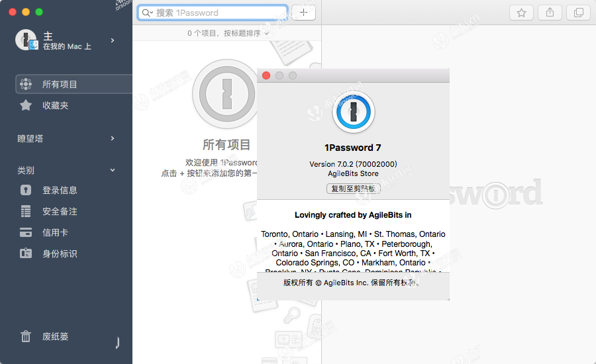Click the all-items dots icon
596x364 pixels.
tap(26, 84)
